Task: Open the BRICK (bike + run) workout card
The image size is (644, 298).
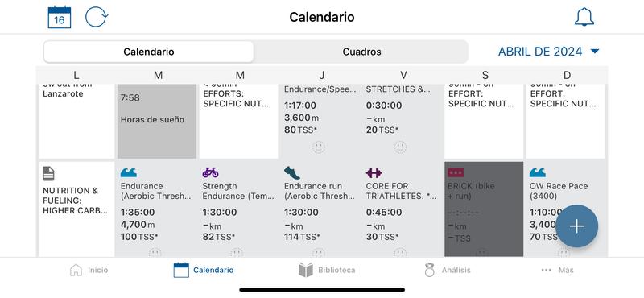Action: point(484,209)
